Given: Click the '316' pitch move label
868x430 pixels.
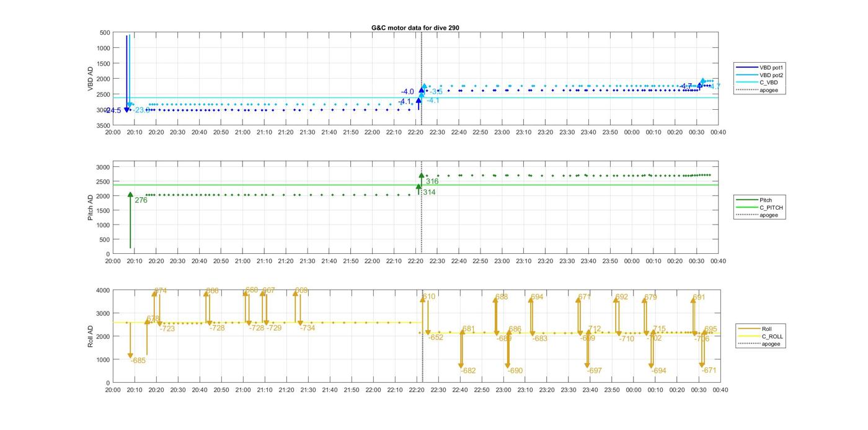Looking at the screenshot, I should [432, 182].
